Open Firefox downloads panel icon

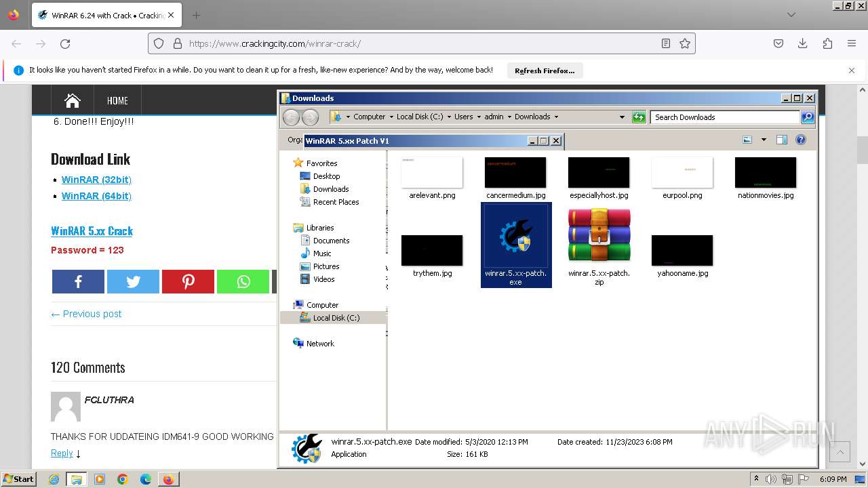pos(802,43)
